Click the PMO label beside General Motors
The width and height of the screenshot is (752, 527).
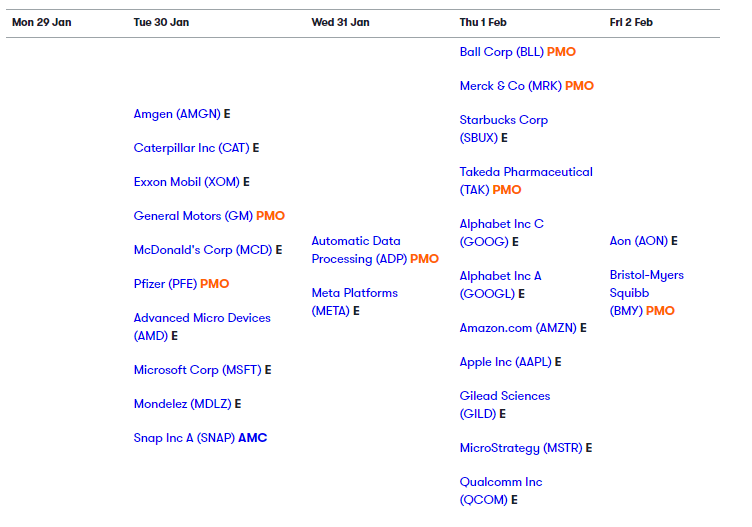pyautogui.click(x=270, y=216)
